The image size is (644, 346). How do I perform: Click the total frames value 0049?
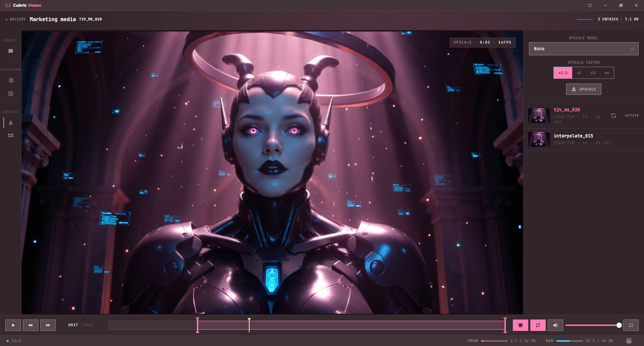88,325
